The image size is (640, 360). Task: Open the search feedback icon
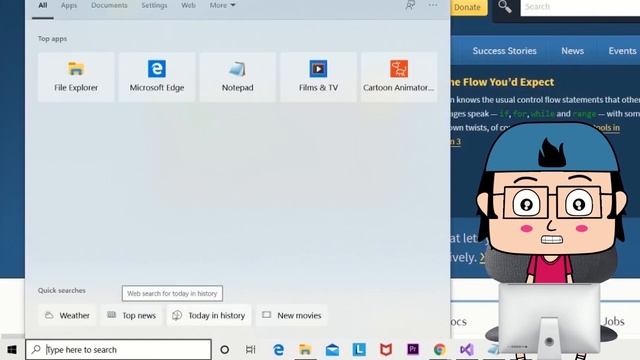[x=410, y=5]
